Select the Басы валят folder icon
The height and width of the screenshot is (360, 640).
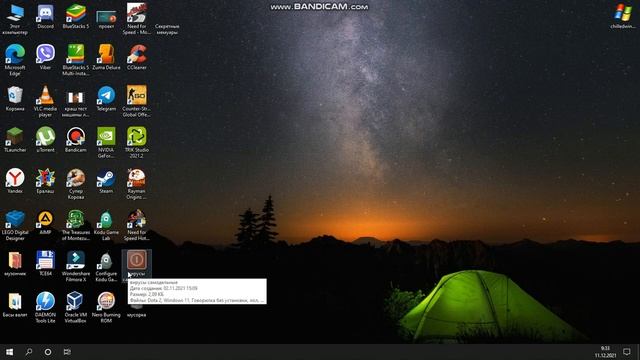tap(15, 304)
